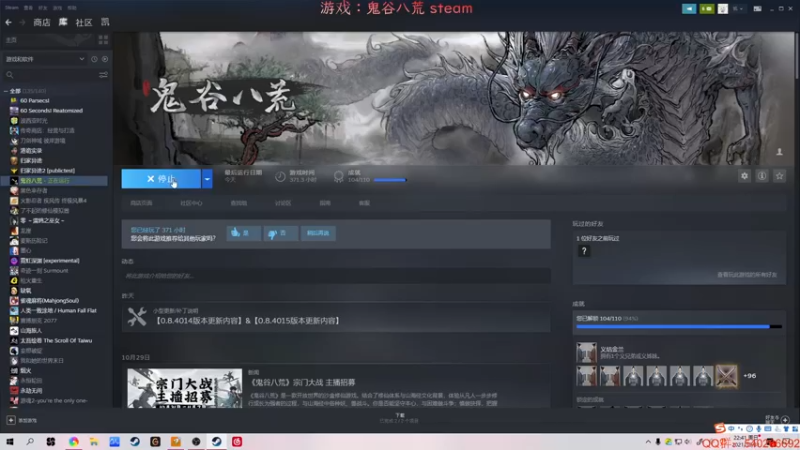Open the game info icon
The width and height of the screenshot is (800, 450).
(x=762, y=176)
